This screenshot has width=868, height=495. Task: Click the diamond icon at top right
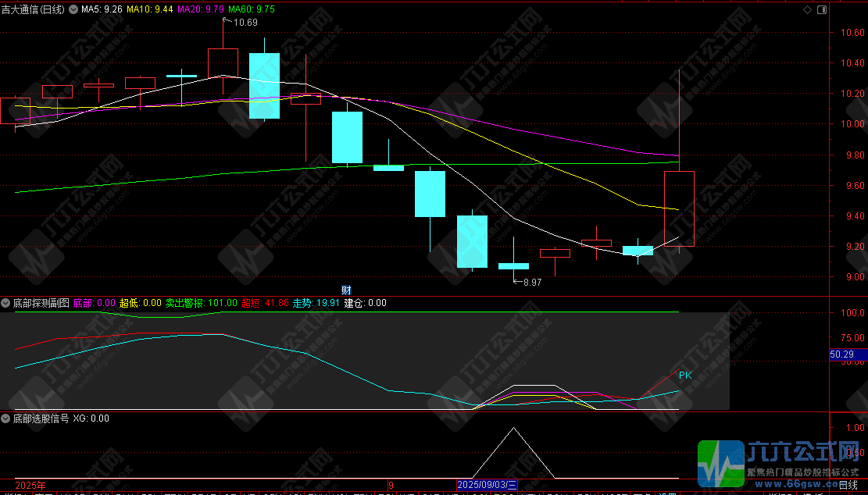(807, 9)
